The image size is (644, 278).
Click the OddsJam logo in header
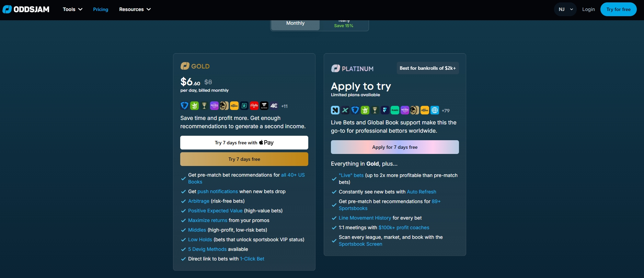pos(26,9)
